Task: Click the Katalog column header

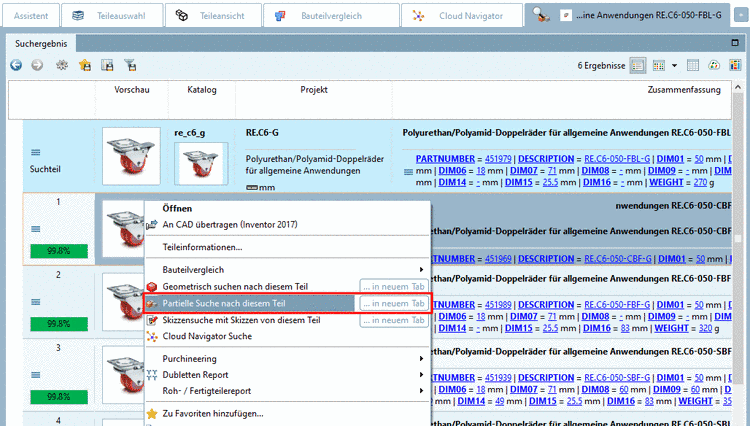Action: 201,90
